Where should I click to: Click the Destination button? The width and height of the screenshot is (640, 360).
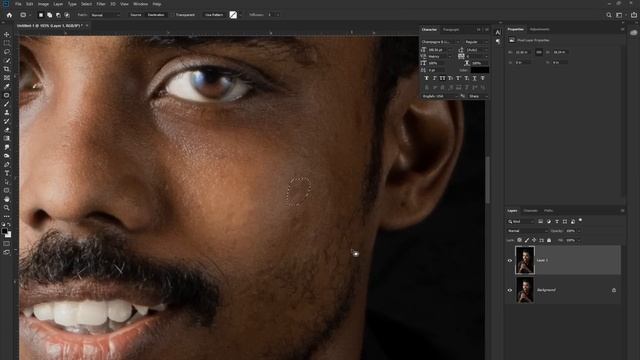point(156,15)
